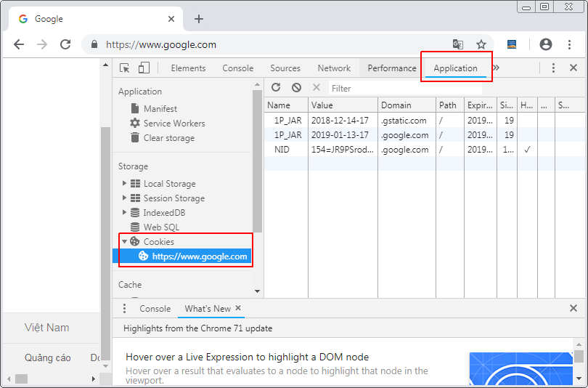The image size is (588, 388).
Task: Select the 1P_JAR cookie with value 2019-01-13-17
Action: [425, 134]
